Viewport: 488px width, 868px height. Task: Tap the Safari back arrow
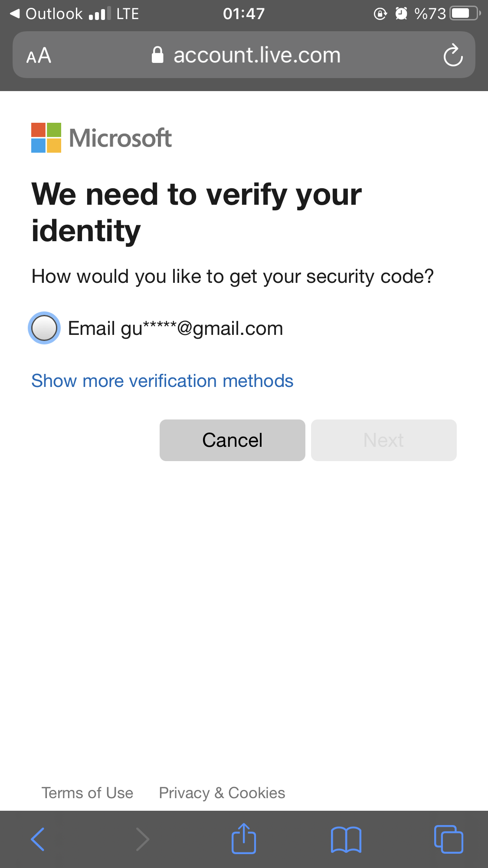(38, 839)
